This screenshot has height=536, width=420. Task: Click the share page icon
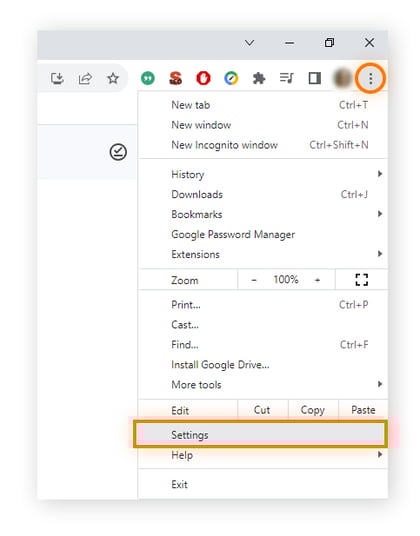(x=85, y=79)
